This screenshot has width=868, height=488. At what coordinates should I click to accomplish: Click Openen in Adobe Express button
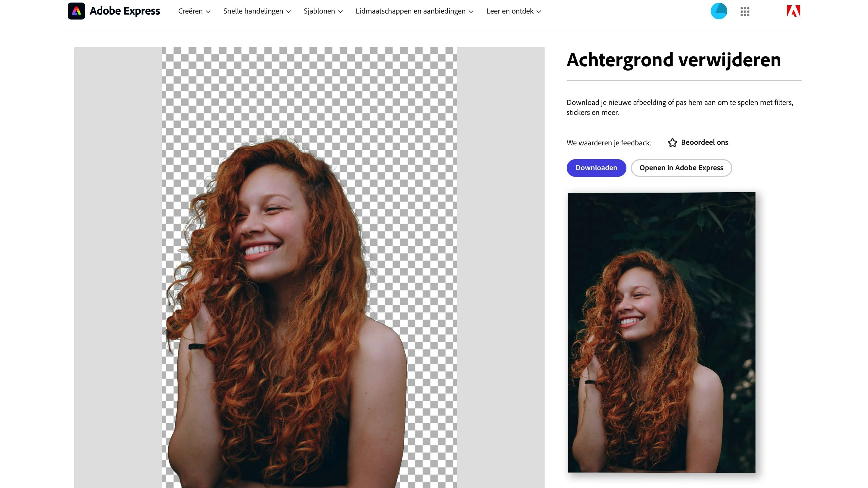[681, 168]
